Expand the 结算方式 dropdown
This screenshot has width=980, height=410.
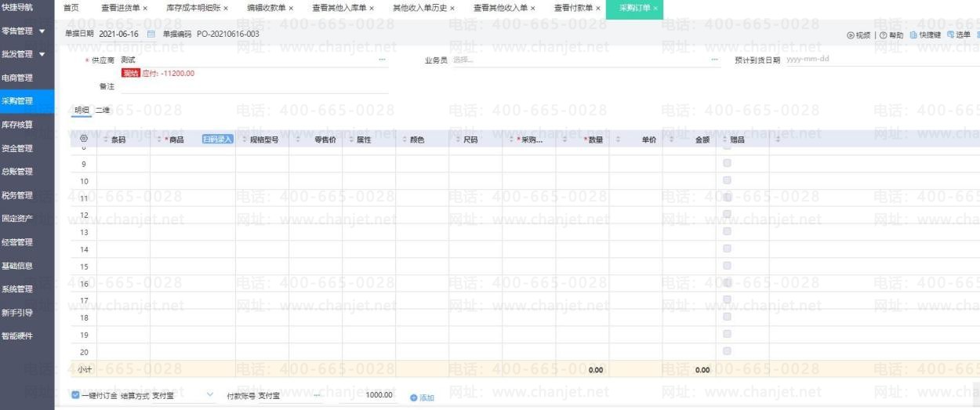209,395
